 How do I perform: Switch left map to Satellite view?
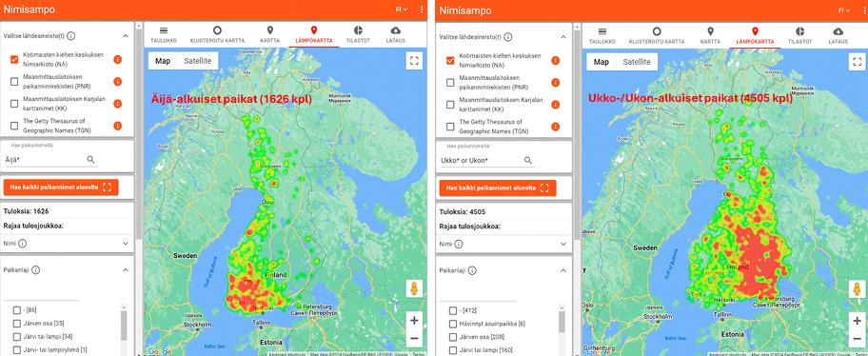(198, 61)
